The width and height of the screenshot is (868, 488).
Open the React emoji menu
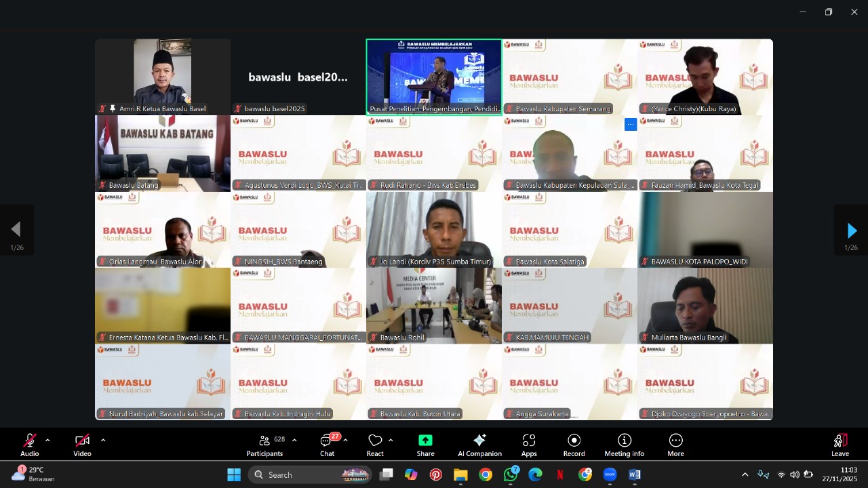point(375,445)
